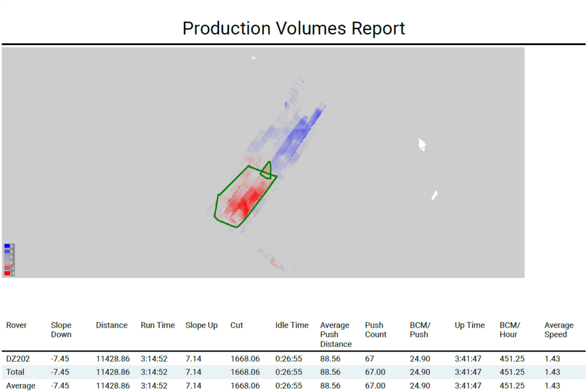Viewport: 587px width, 392px height.
Task: Select the DZ202 rover row
Action: point(17,358)
